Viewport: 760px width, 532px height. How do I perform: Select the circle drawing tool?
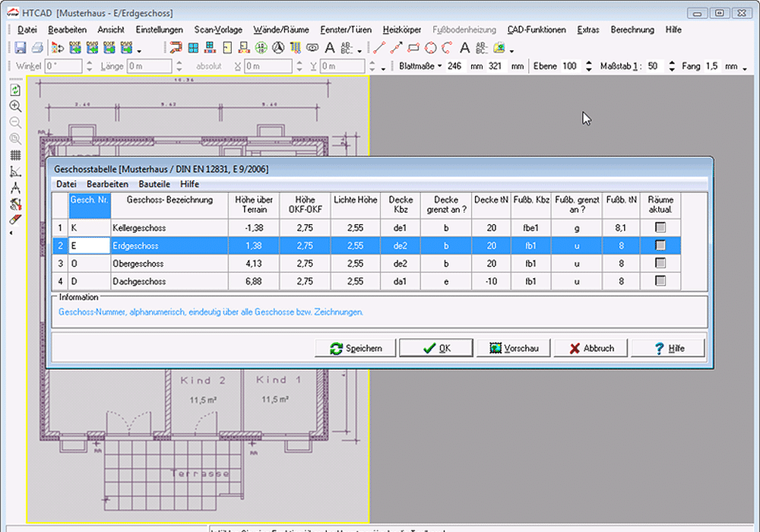tap(430, 47)
